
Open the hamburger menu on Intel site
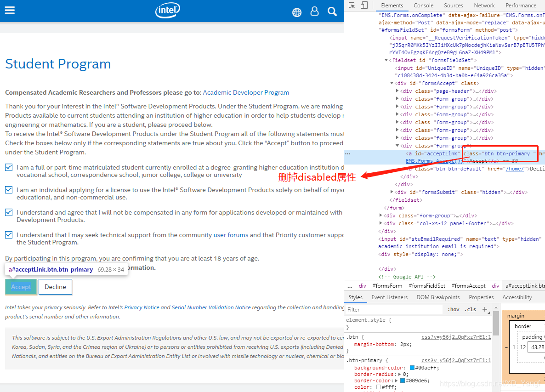(x=10, y=11)
